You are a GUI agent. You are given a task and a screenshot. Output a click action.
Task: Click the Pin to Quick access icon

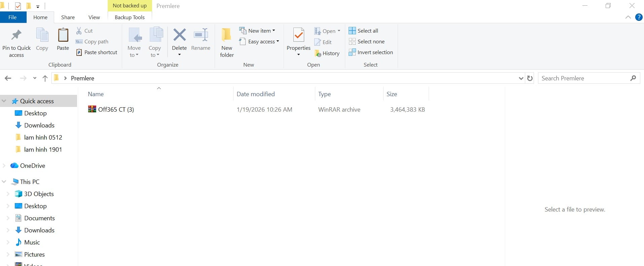click(x=16, y=35)
